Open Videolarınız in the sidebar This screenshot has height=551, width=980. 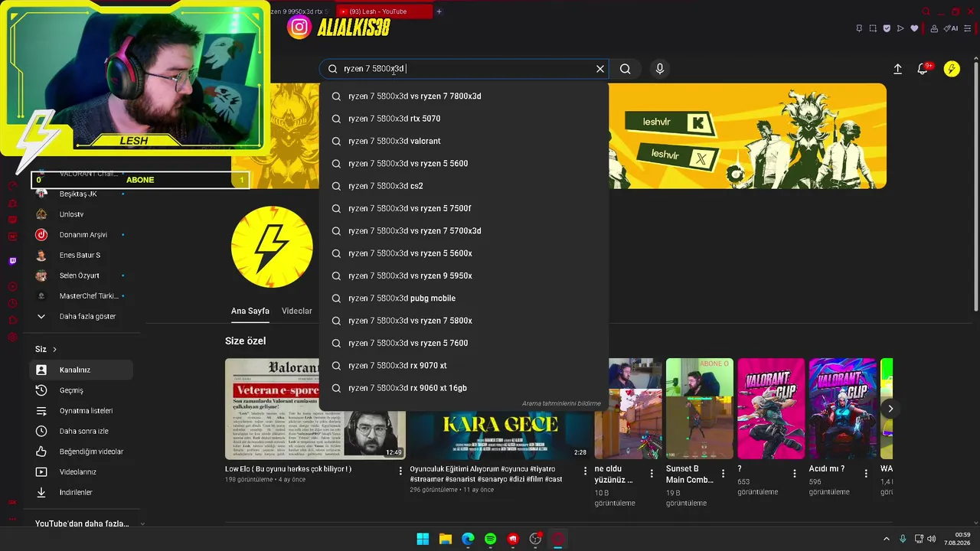coord(81,472)
